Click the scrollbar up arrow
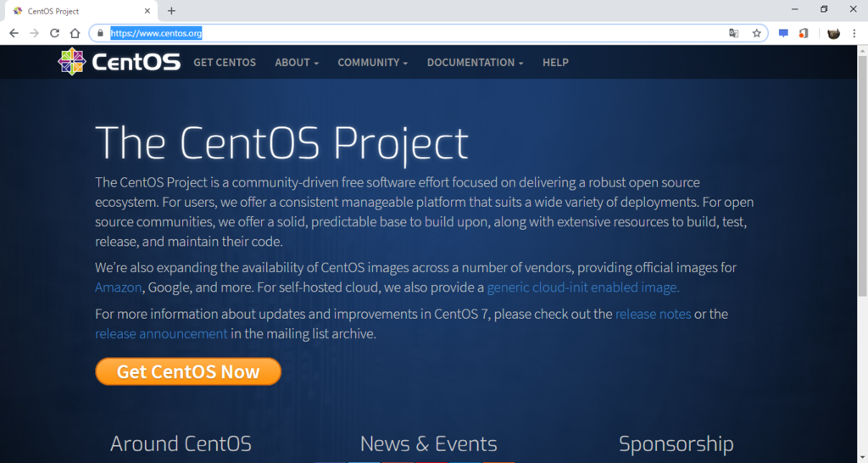 [862, 50]
